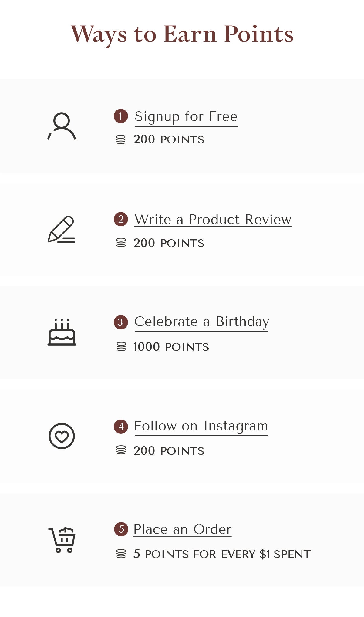Image resolution: width=364 pixels, height=617 pixels.
Task: Click the number 4 step badge
Action: pos(121,426)
